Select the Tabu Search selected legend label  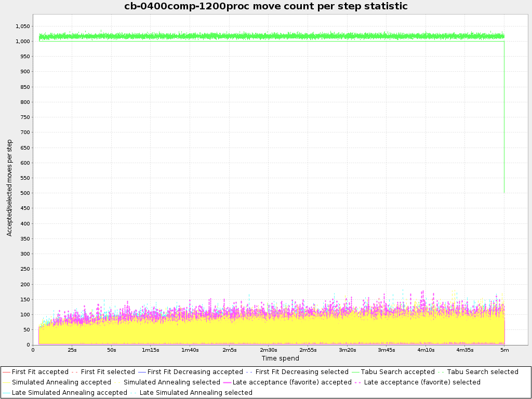[x=483, y=372]
